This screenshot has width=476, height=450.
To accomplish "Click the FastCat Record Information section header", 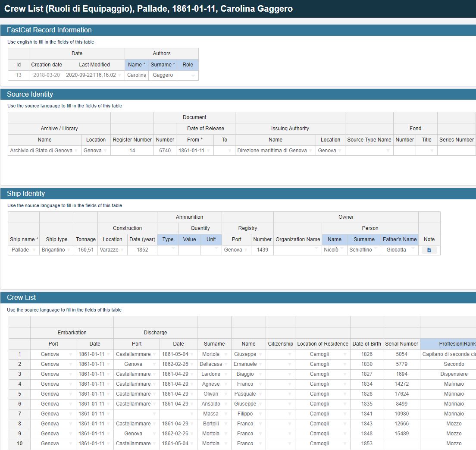I will [238, 30].
